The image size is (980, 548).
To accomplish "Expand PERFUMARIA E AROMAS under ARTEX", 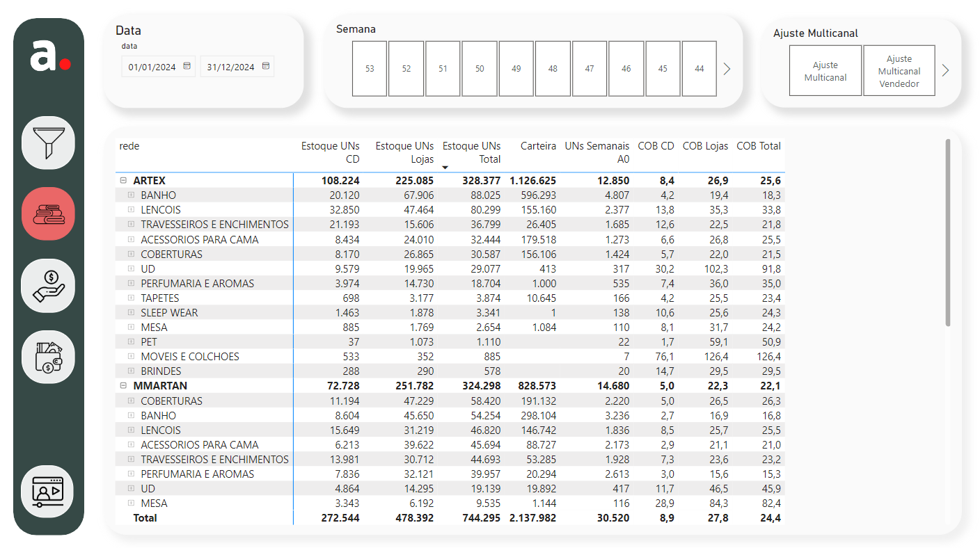I will pos(131,283).
